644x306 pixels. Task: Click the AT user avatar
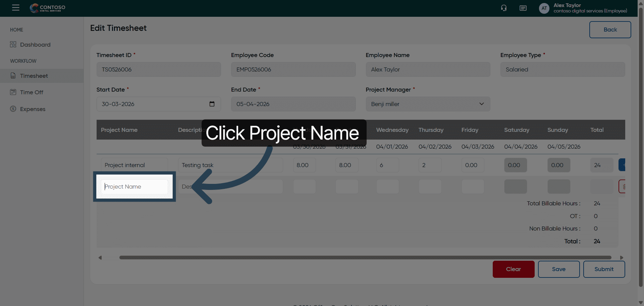[544, 8]
